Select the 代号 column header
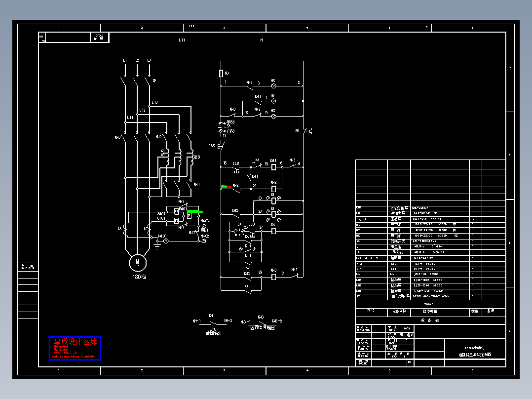 (x=371, y=311)
